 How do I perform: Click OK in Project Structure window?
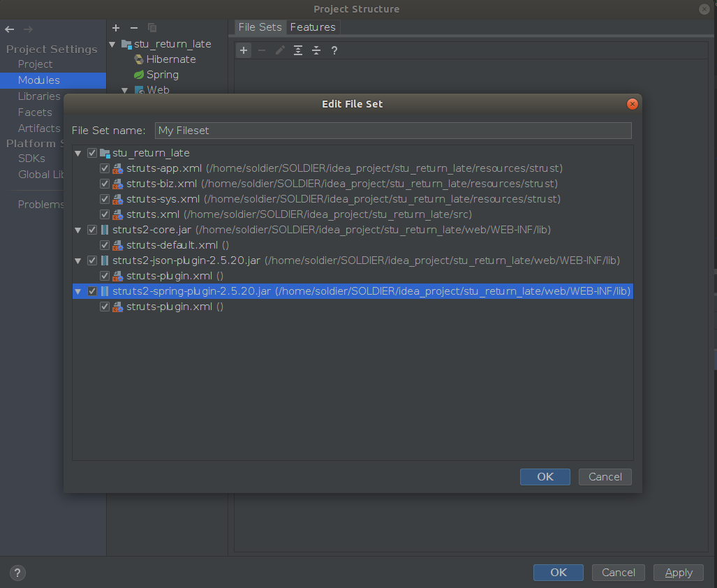[559, 573]
